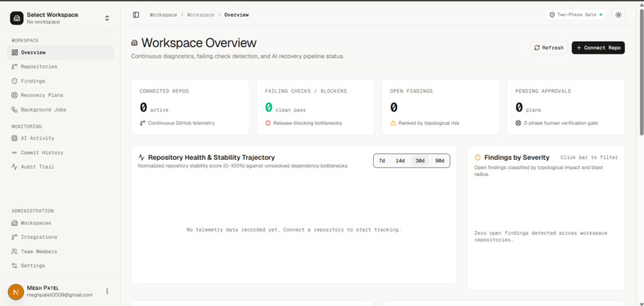Click the "Zero open findings detected" message
The image size is (644, 306).
tap(540, 236)
